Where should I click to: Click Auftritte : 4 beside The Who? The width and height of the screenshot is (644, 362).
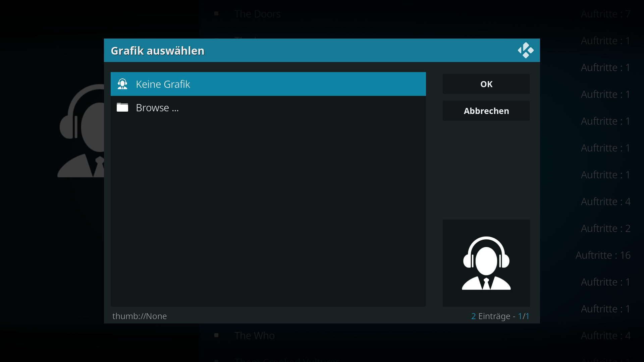point(606,336)
